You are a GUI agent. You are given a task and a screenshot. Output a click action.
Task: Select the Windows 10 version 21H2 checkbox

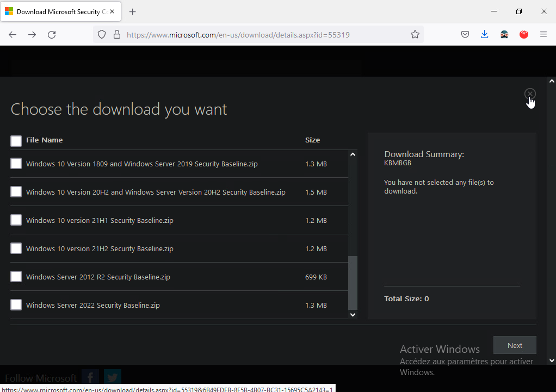pyautogui.click(x=16, y=248)
